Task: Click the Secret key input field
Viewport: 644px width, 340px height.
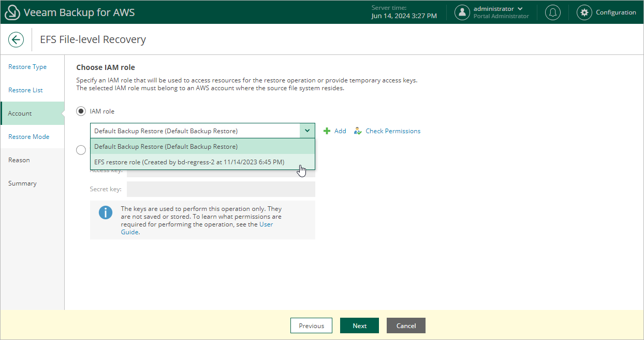Action: tap(221, 189)
